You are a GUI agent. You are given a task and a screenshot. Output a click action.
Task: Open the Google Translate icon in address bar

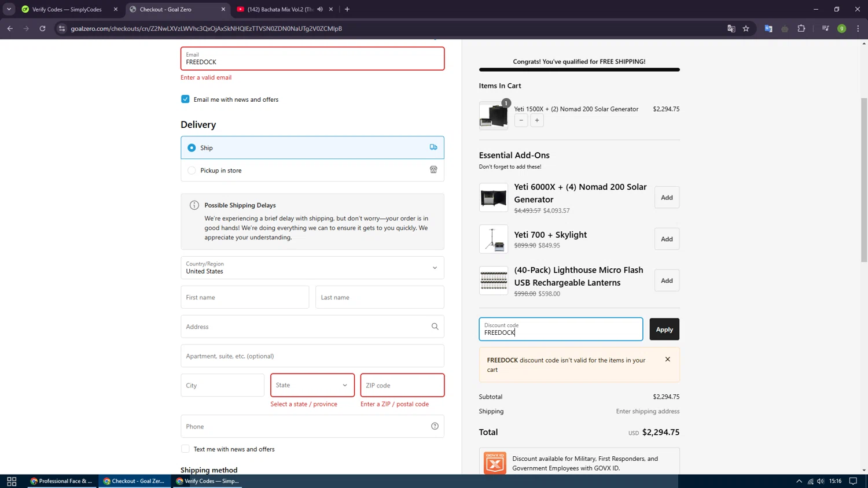click(x=731, y=28)
